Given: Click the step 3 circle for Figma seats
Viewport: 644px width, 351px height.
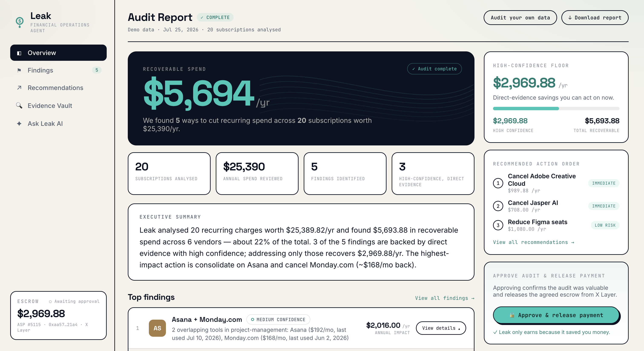Looking at the screenshot, I should pos(498,225).
